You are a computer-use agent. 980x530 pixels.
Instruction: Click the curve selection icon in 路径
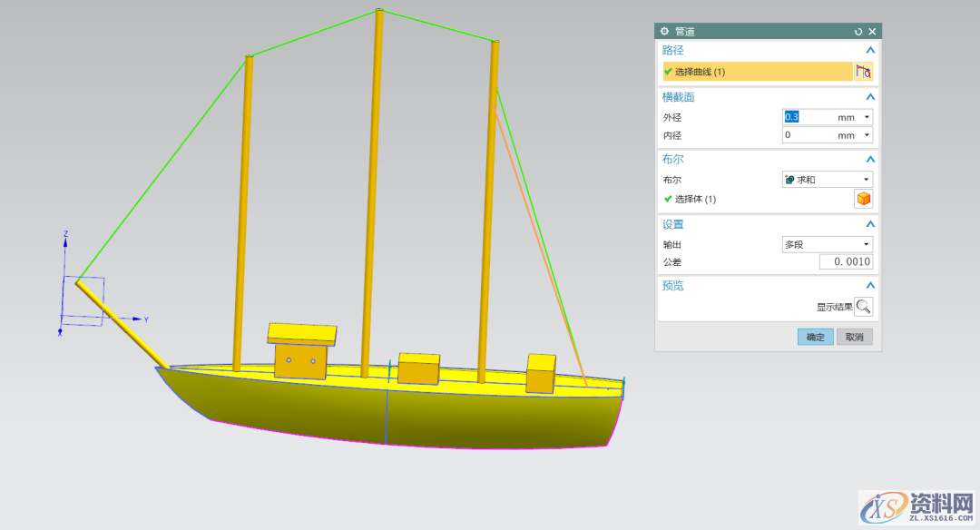point(863,72)
